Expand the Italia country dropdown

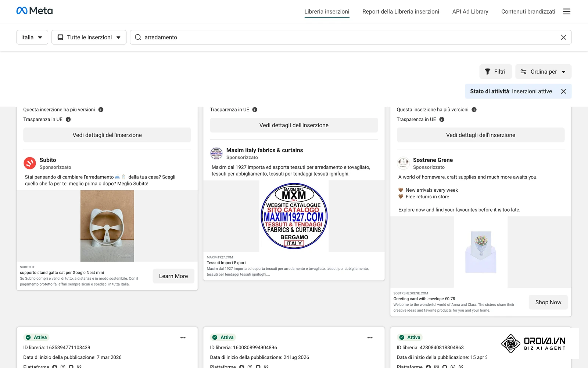pyautogui.click(x=32, y=37)
